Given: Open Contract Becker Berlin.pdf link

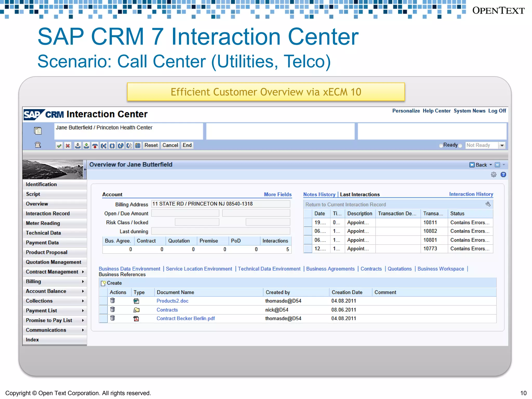Looking at the screenshot, I should (186, 318).
